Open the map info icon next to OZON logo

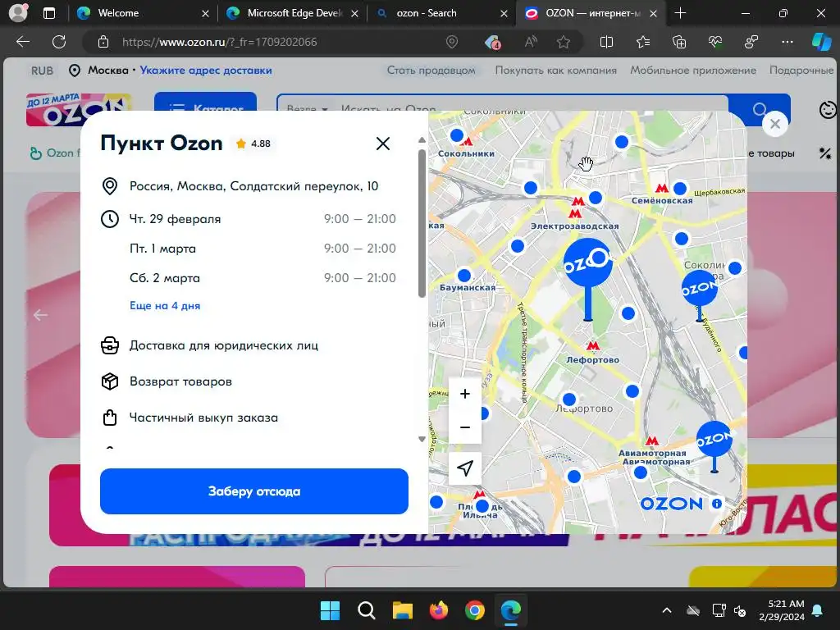[x=716, y=504]
